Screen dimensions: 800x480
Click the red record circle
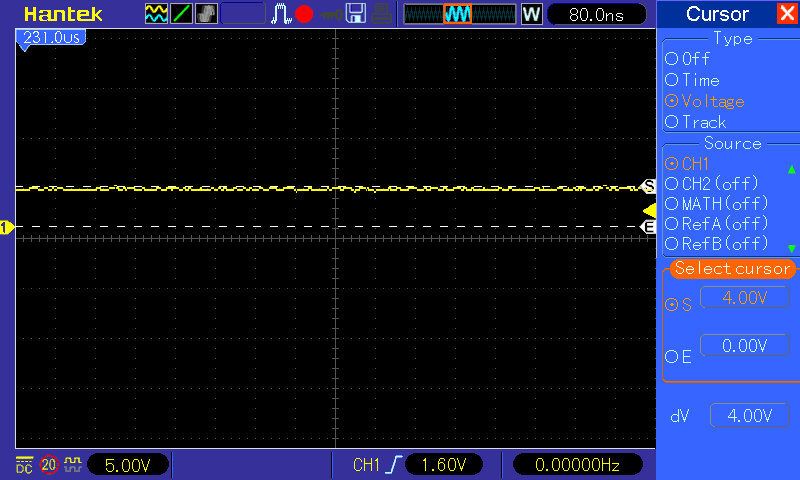(304, 14)
